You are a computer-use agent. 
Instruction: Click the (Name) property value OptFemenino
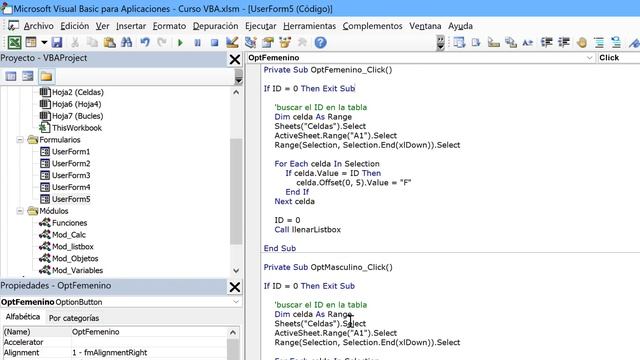[x=149, y=332]
